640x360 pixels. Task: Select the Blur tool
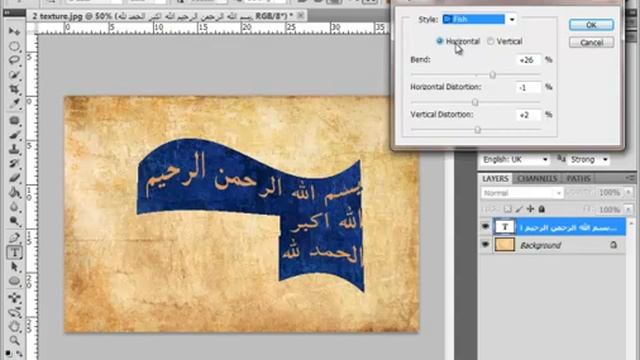[x=14, y=207]
